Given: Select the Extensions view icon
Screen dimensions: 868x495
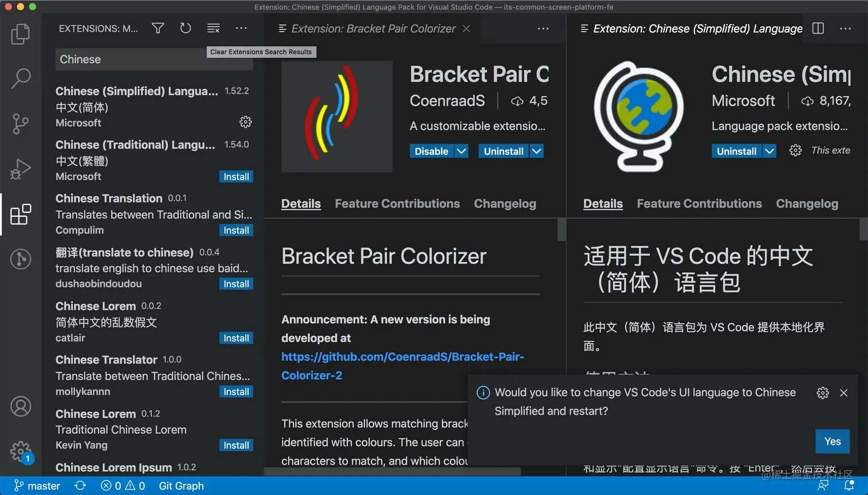Looking at the screenshot, I should (21, 215).
